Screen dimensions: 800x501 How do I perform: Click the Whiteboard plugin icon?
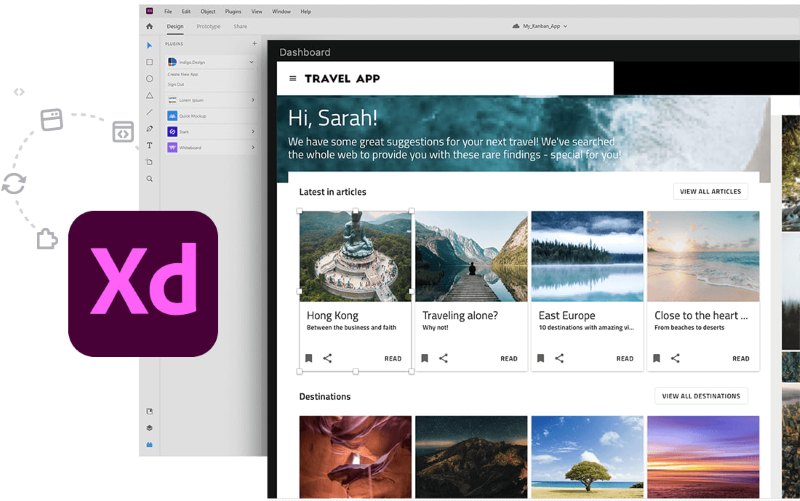172,147
